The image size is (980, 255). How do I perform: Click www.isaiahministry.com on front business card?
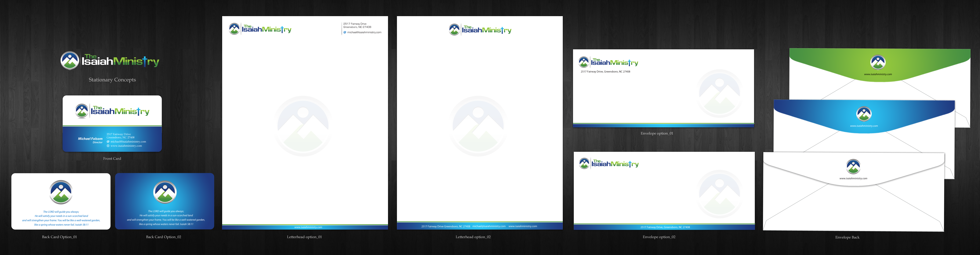coord(126,146)
